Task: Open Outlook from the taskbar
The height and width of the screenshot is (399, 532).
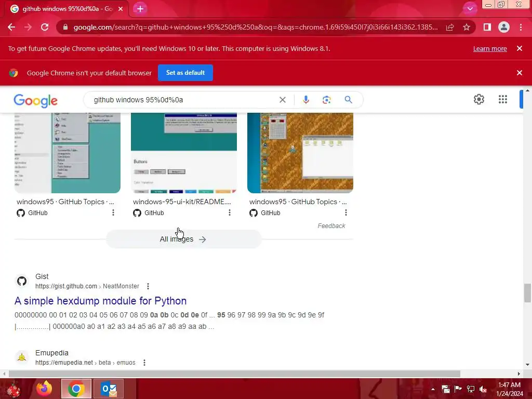Action: pos(109,389)
